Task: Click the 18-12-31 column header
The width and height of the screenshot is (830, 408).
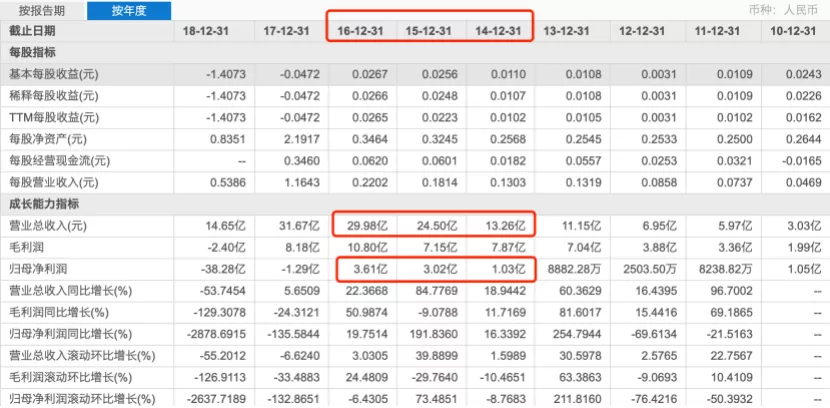Action: pos(205,31)
